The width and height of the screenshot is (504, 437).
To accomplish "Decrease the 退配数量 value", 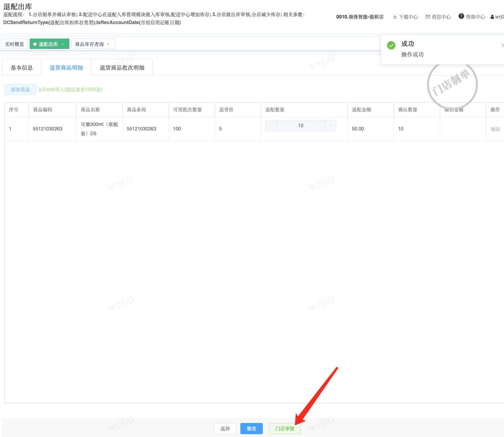I will tap(271, 126).
